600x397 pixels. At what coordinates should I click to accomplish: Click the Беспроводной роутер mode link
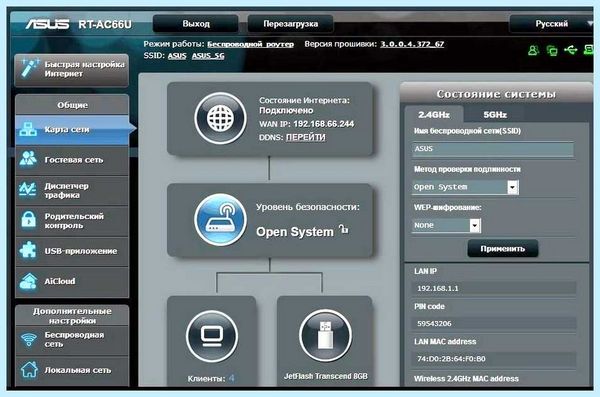point(250,44)
